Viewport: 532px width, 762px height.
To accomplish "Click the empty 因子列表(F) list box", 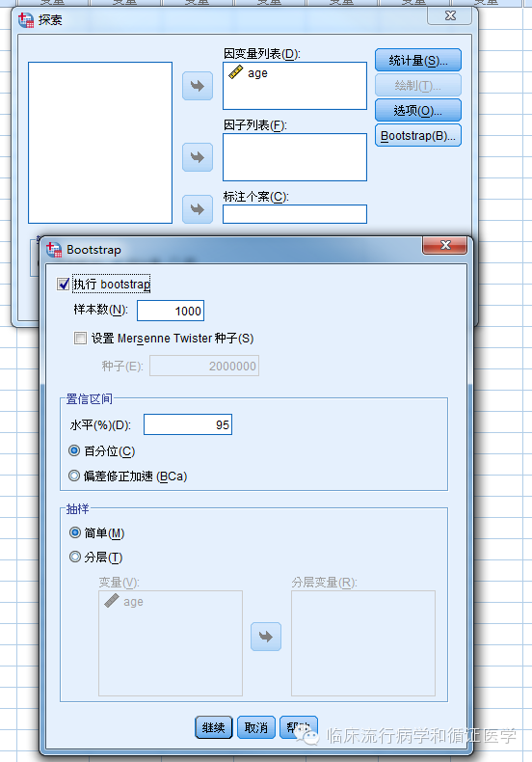I will coord(295,157).
